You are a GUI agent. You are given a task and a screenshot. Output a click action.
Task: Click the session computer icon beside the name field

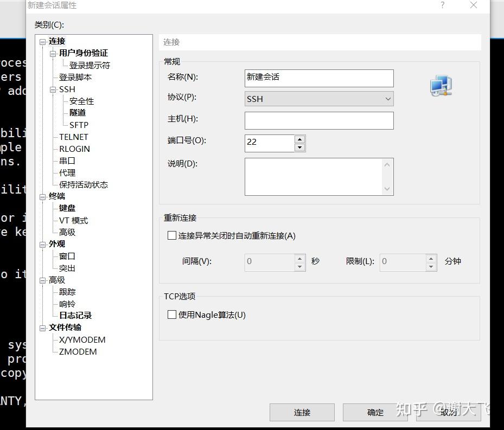(x=441, y=86)
